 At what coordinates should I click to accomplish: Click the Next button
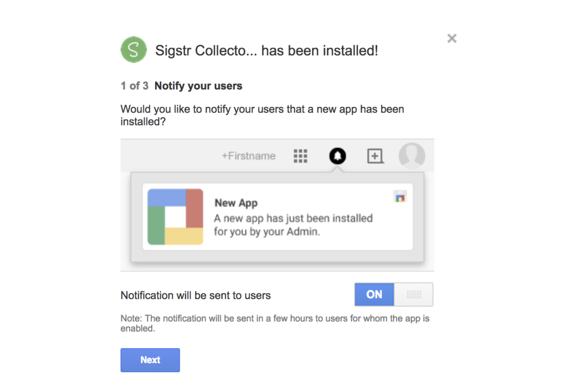click(150, 360)
